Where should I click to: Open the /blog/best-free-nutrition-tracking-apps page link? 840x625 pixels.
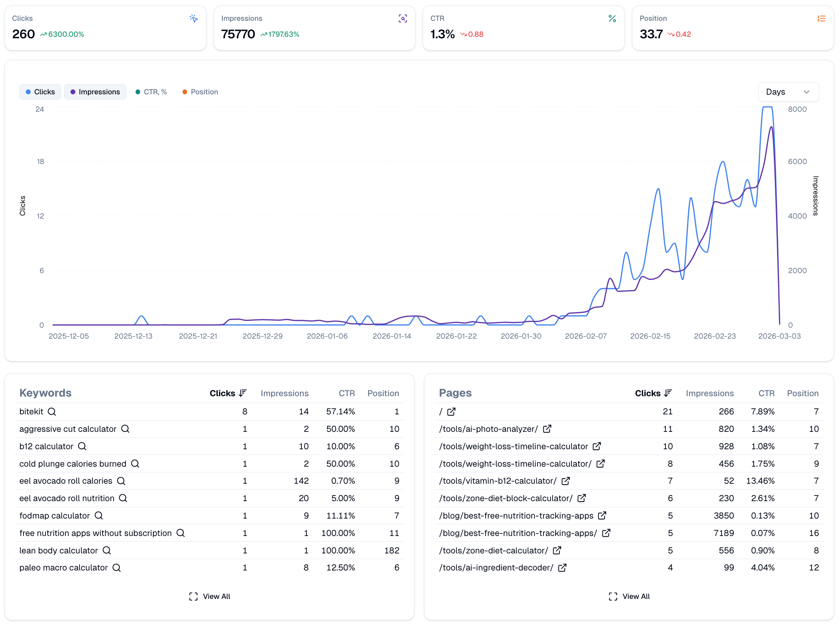[602, 516]
